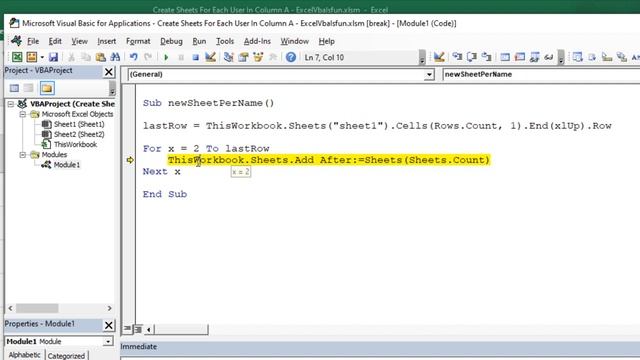The height and width of the screenshot is (360, 640).
Task: Collapse Microsoft Excel Objects folder
Action: coord(23,114)
